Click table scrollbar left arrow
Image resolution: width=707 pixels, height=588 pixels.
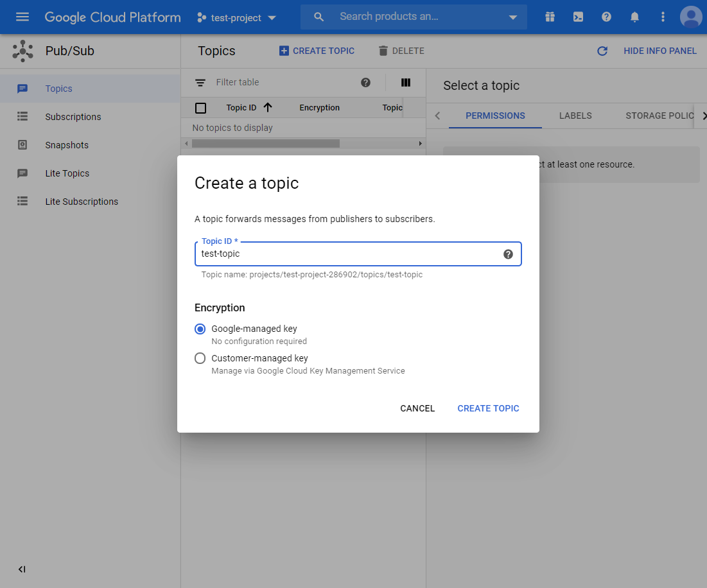click(x=186, y=144)
